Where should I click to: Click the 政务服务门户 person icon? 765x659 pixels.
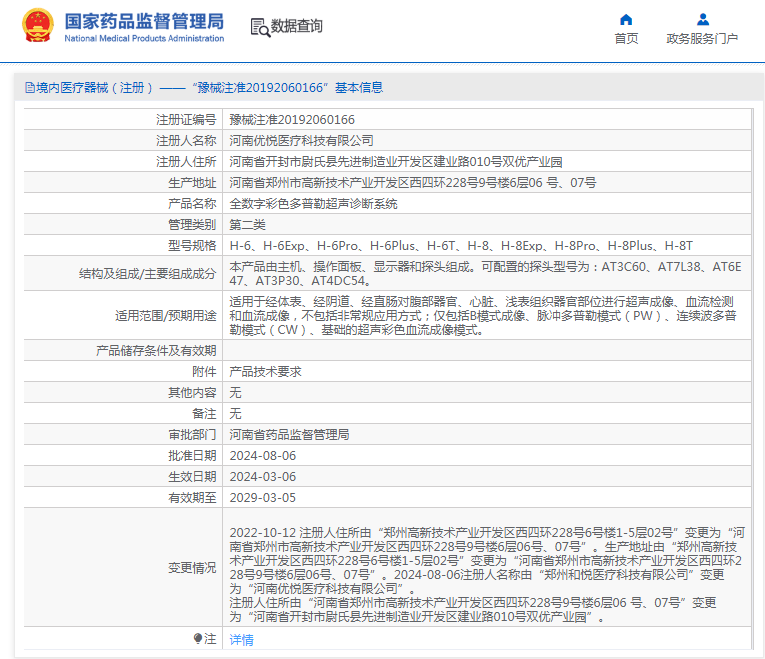(x=703, y=20)
